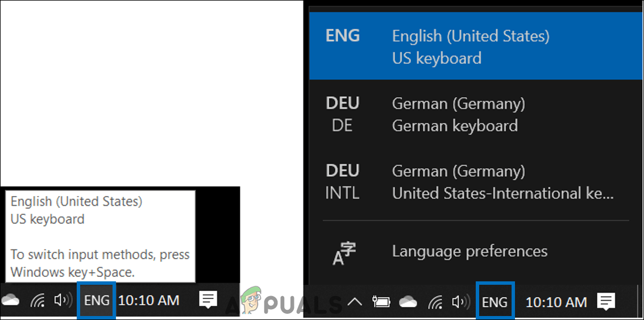Image resolution: width=644 pixels, height=320 pixels.
Task: Click the speaker volume icon under the language list
Action: 460,302
